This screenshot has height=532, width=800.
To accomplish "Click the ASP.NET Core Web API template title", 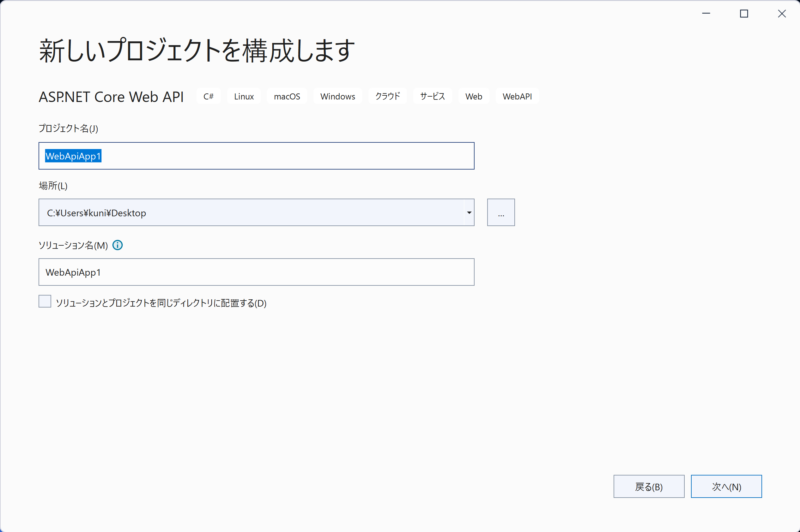I will [111, 97].
